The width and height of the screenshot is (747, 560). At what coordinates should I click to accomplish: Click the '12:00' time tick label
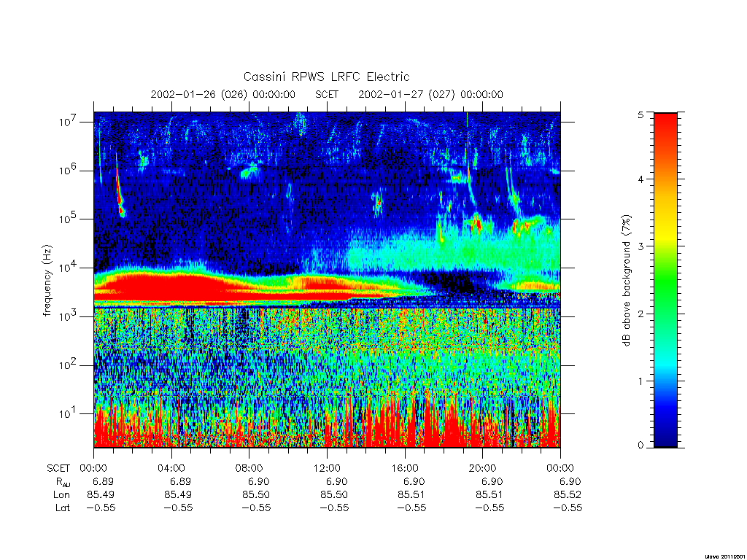[327, 469]
